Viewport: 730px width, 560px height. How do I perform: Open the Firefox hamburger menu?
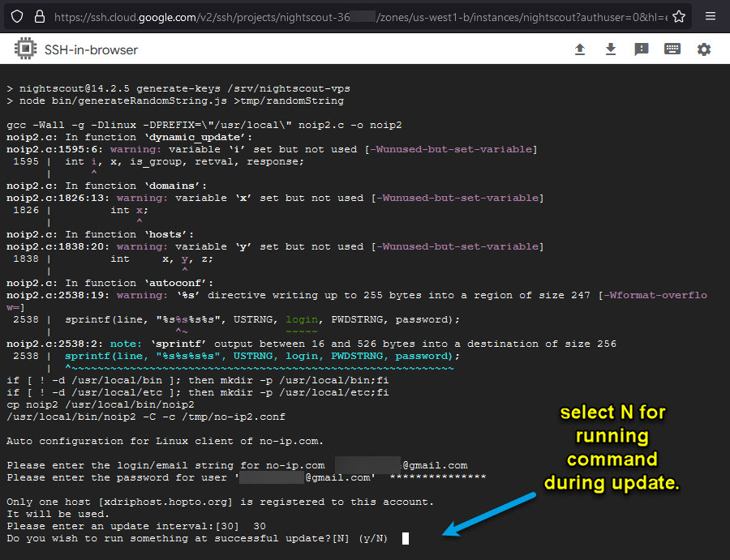tap(711, 16)
